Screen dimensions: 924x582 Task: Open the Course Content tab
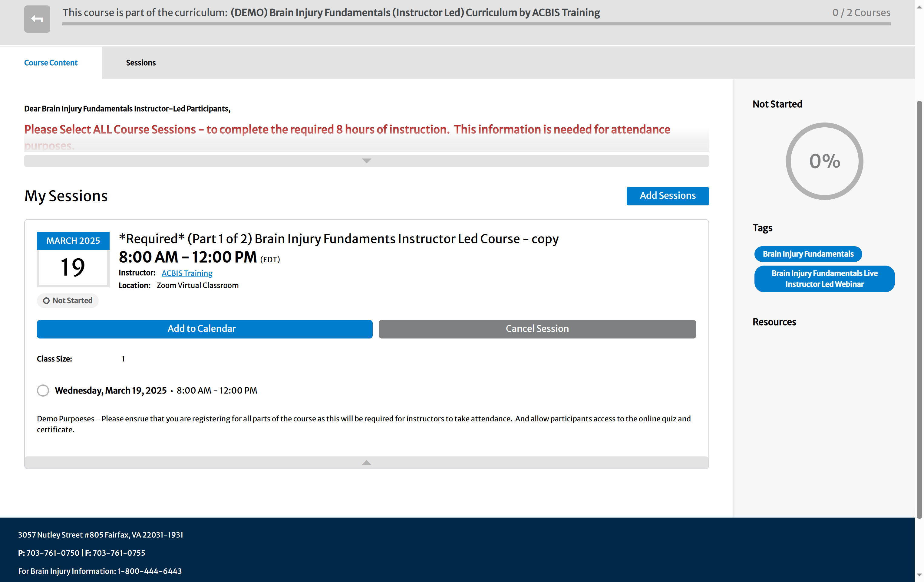click(x=51, y=63)
